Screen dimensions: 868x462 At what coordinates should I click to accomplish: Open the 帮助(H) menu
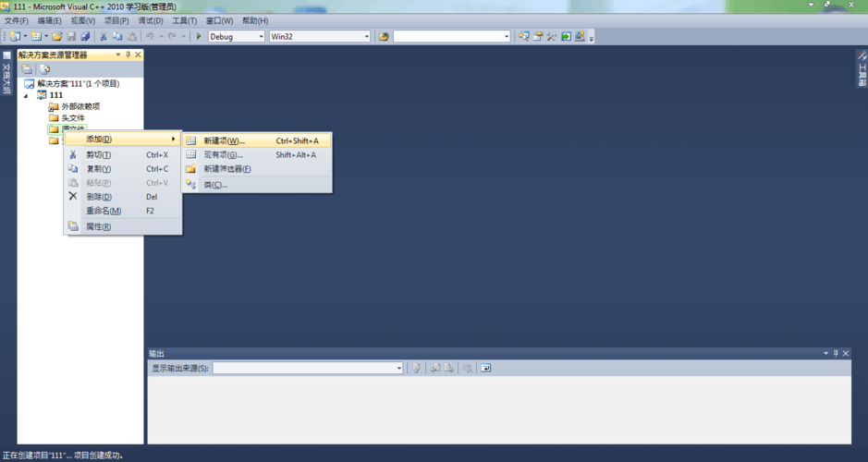[x=255, y=20]
